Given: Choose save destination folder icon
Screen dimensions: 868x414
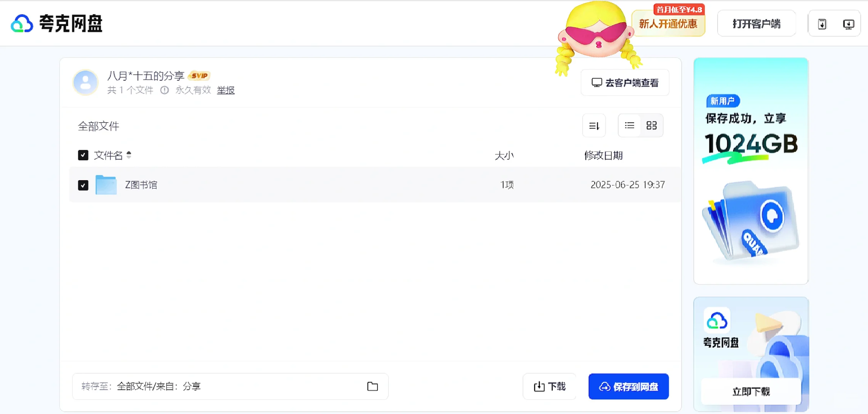Looking at the screenshot, I should pos(372,386).
